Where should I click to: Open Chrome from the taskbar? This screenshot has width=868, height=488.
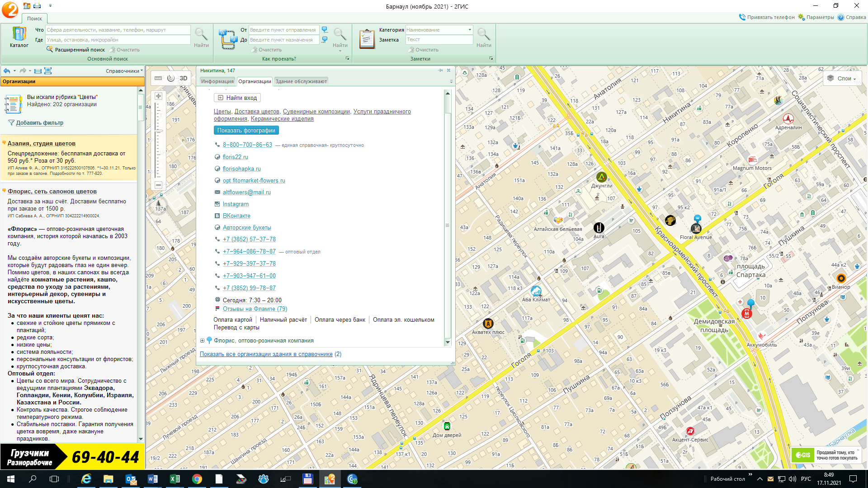tap(197, 479)
